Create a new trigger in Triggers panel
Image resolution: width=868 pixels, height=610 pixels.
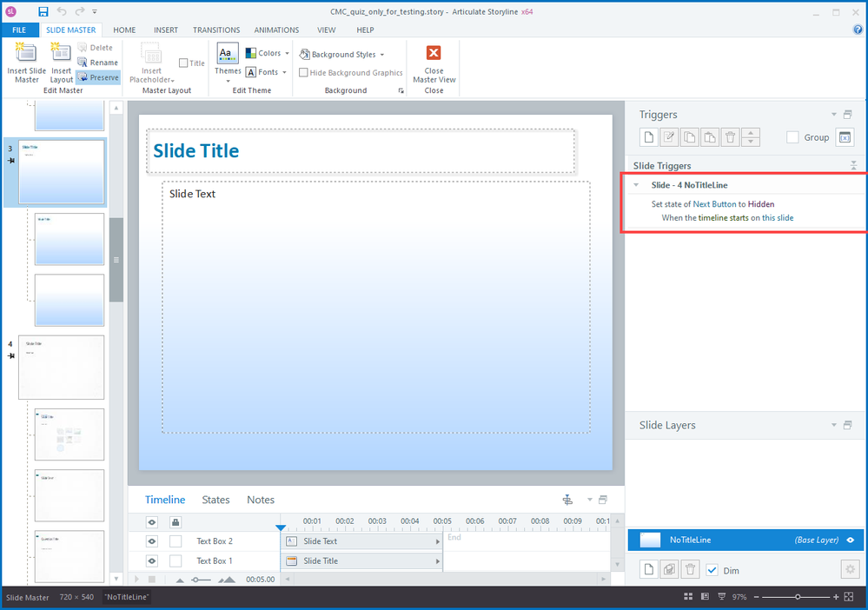pos(646,137)
